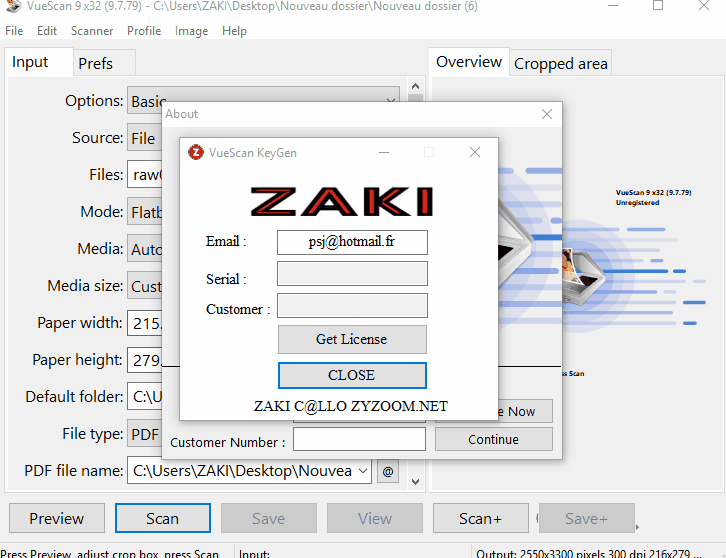Image resolution: width=726 pixels, height=558 pixels.
Task: Open the Media dropdown
Action: (x=144, y=249)
